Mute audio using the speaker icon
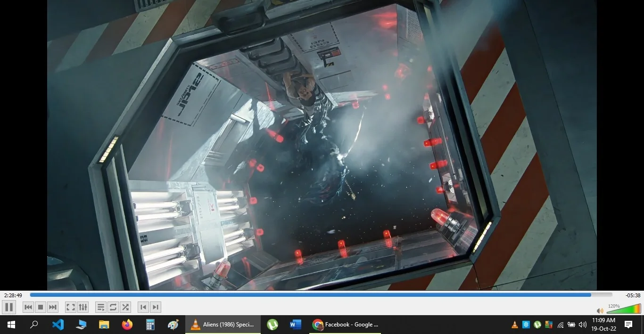The height and width of the screenshot is (334, 644). [x=600, y=311]
